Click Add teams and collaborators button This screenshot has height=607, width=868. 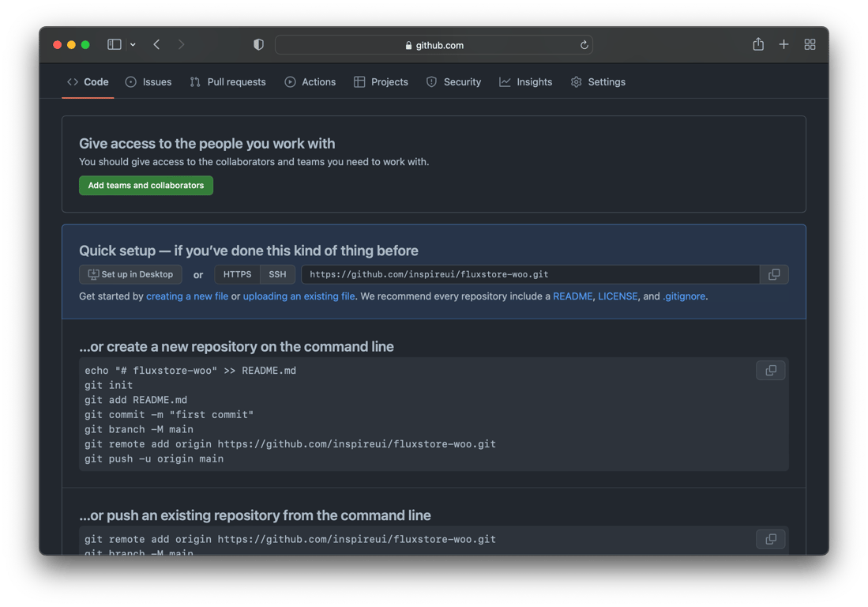tap(146, 186)
